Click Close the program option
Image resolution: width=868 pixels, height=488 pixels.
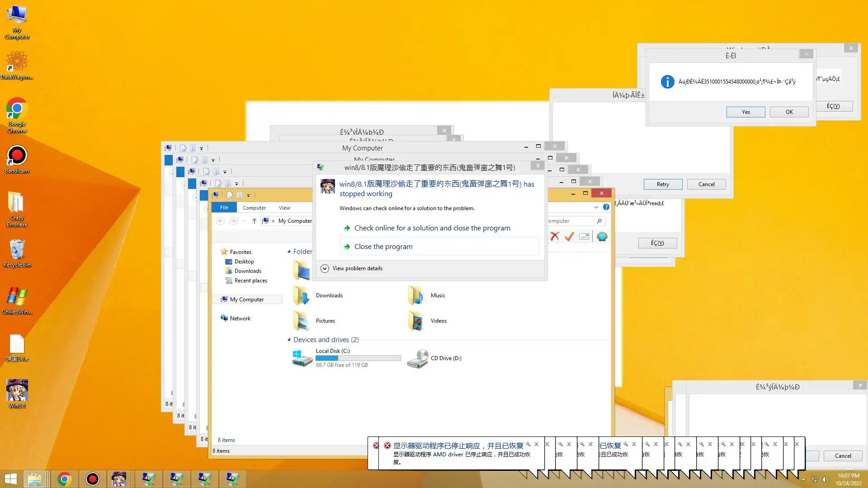(x=383, y=246)
